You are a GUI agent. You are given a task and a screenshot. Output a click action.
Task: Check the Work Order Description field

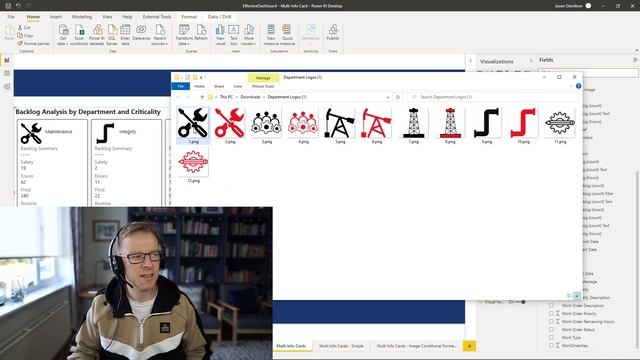pos(551,305)
